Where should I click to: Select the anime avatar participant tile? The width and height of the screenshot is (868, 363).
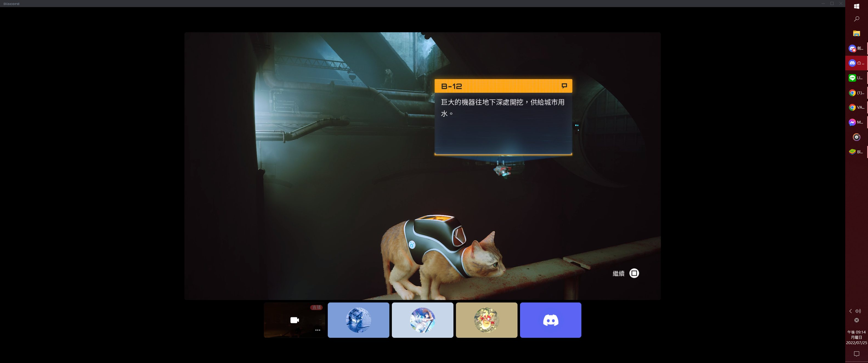[423, 320]
